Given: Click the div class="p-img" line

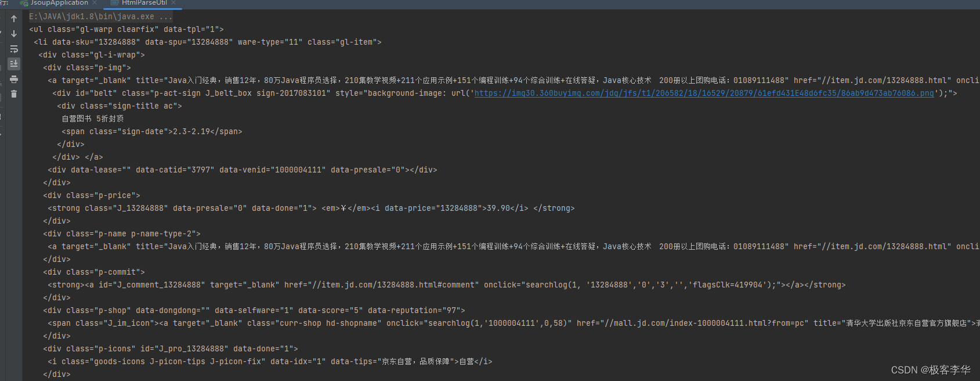Looking at the screenshot, I should tap(87, 67).
